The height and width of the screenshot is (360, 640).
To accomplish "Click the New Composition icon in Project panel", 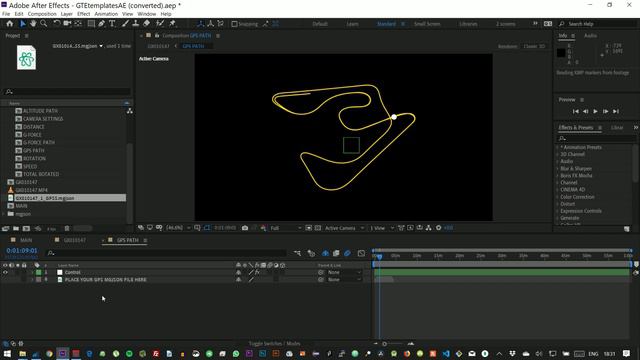I will [x=27, y=229].
